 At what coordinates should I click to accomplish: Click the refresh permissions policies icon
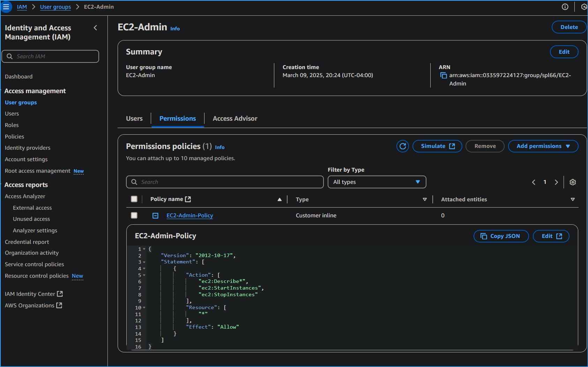pyautogui.click(x=402, y=146)
